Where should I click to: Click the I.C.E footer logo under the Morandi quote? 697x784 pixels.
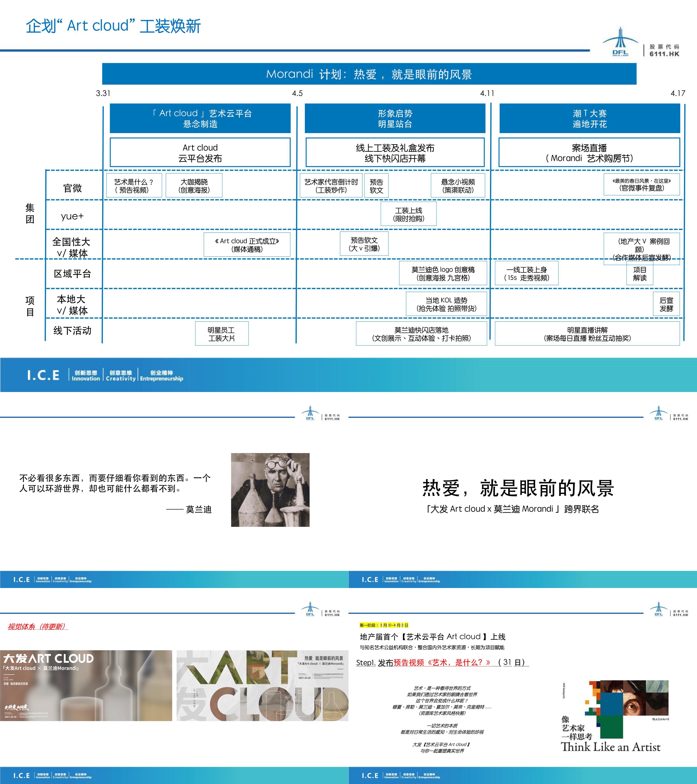22,580
